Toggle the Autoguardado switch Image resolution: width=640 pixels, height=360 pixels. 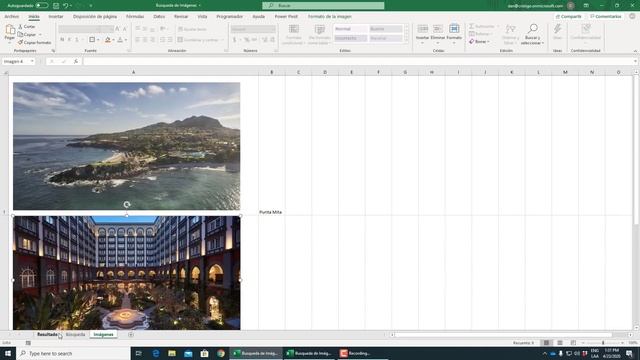(42, 6)
